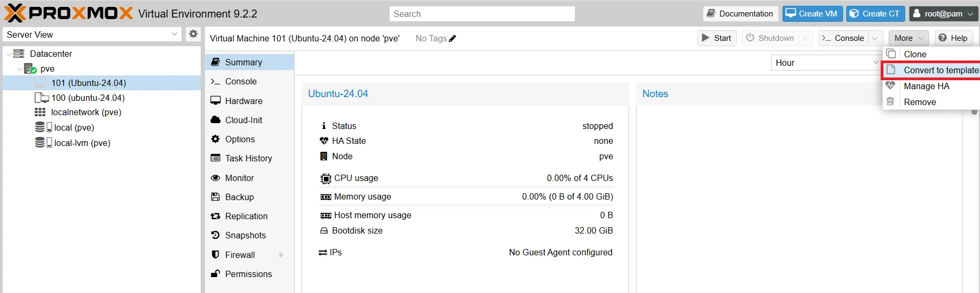Open the Shutdown dropdown arrow

point(805,38)
